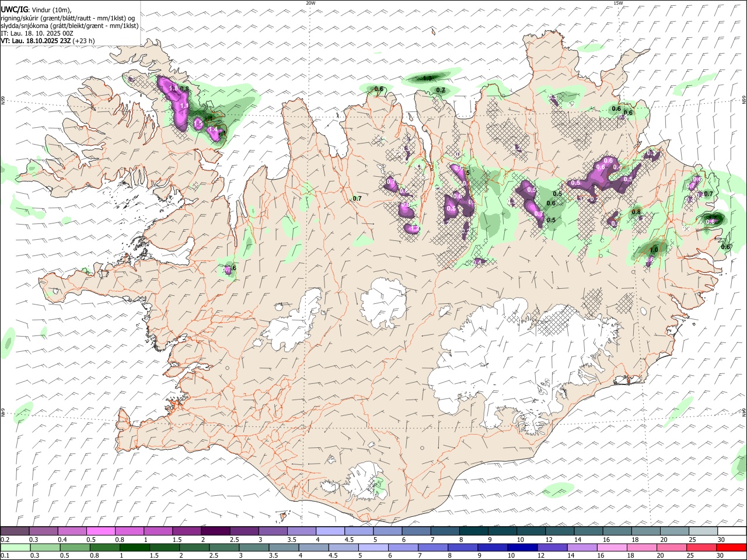Pick the pink swatch labelled 20 in lower legend

tap(671, 548)
